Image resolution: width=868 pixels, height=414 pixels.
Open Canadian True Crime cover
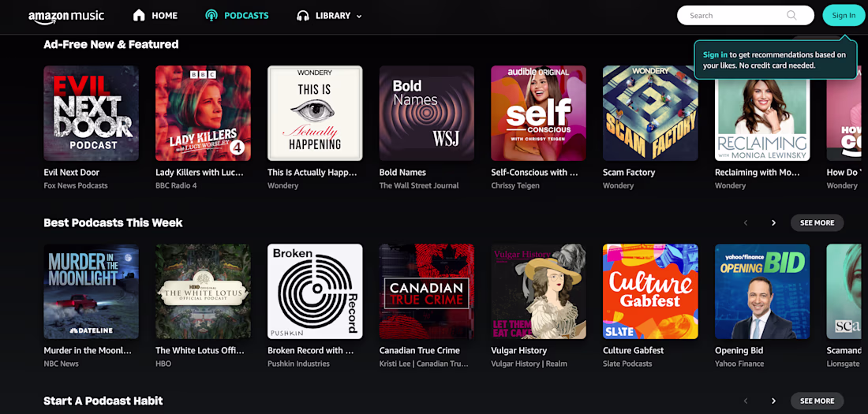(x=427, y=292)
